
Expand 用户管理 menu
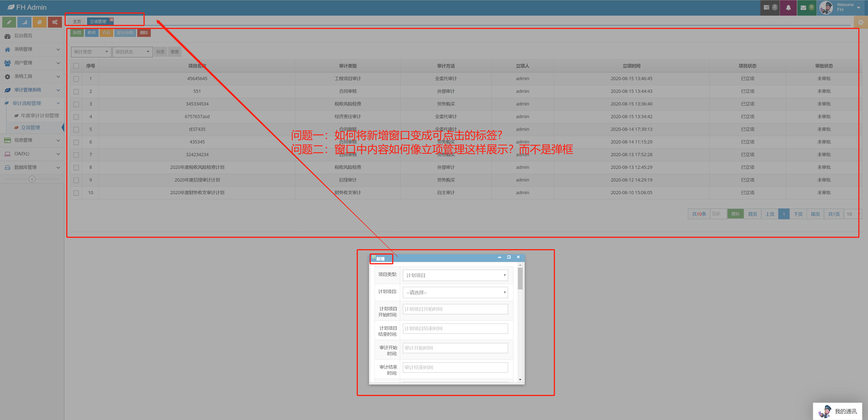coord(32,63)
